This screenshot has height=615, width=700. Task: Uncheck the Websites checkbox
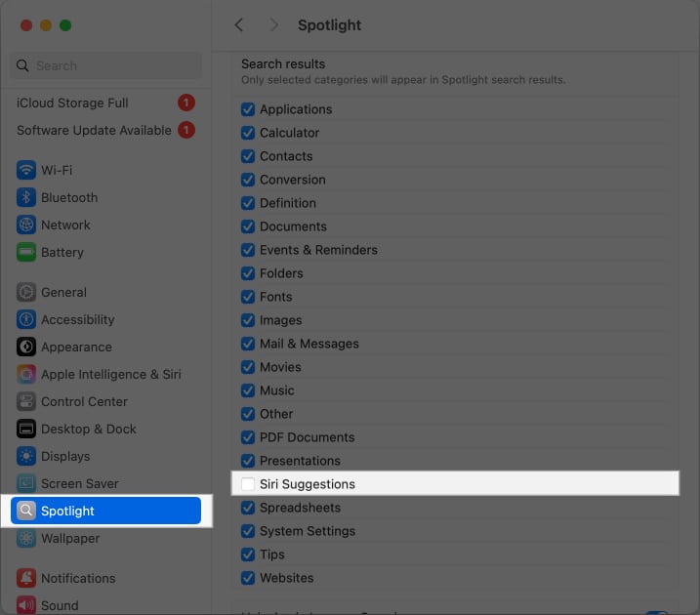pos(248,578)
